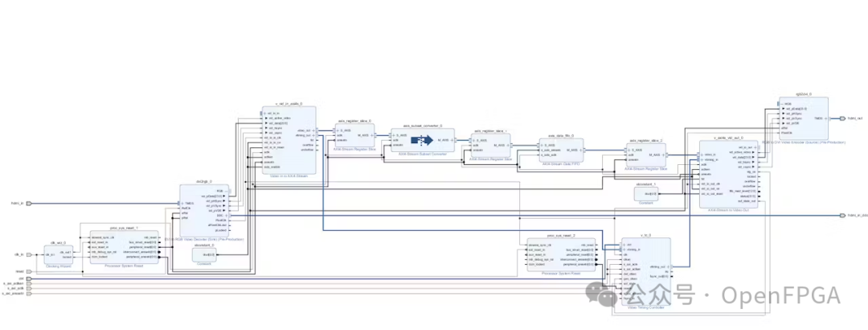This screenshot has height=330, width=868.
Task: Expand vtiming_out on v_vid_in_axi4s_0
Action: click(x=314, y=135)
